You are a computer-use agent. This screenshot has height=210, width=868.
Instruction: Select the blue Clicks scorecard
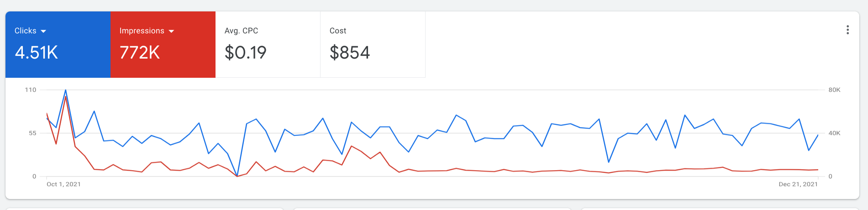(58, 44)
